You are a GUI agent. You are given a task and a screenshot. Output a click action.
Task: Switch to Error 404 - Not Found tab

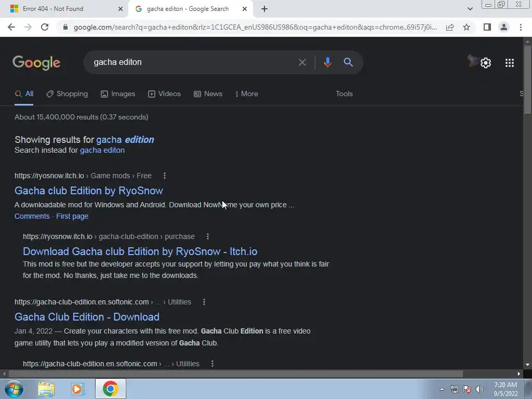pos(63,9)
